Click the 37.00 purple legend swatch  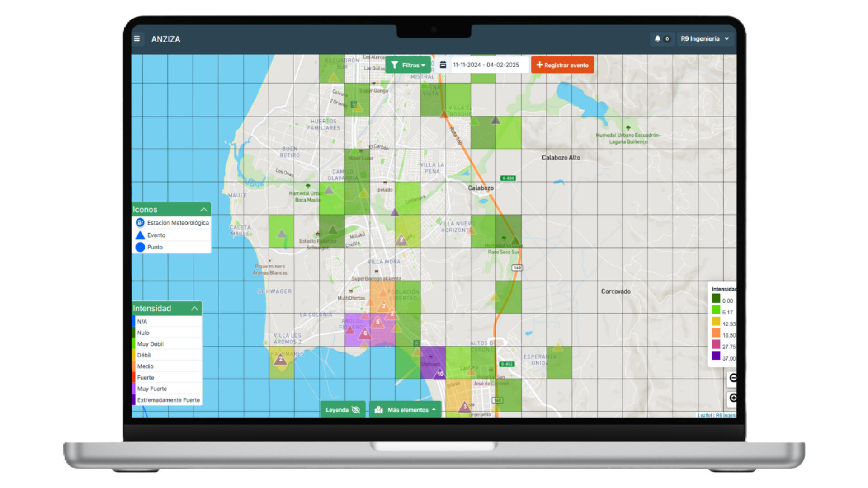(x=716, y=356)
